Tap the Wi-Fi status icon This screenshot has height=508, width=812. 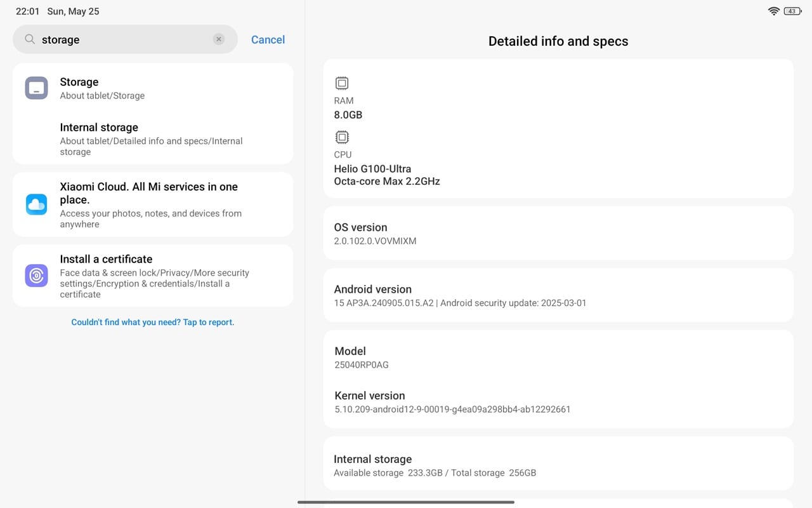coord(773,11)
